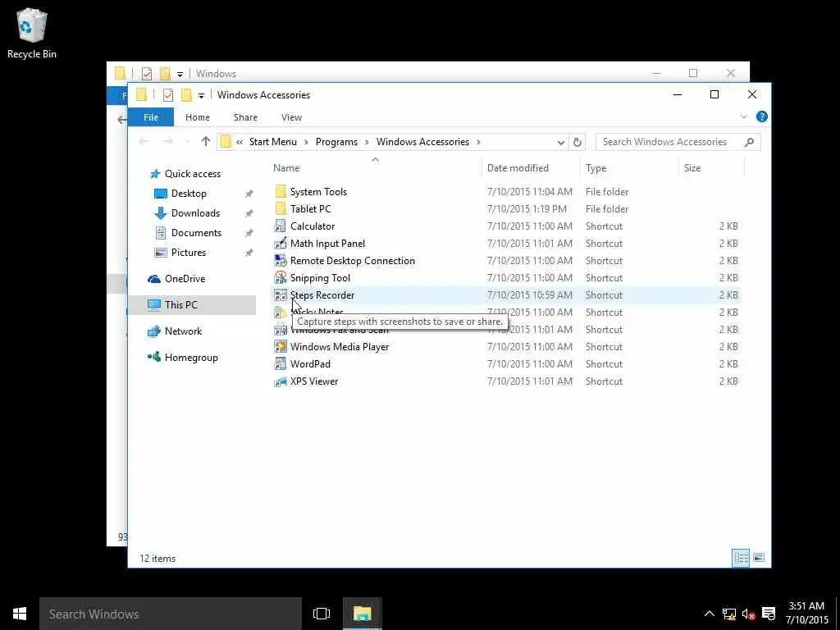Select the Windows Media Player icon
The image size is (840, 630).
281,347
